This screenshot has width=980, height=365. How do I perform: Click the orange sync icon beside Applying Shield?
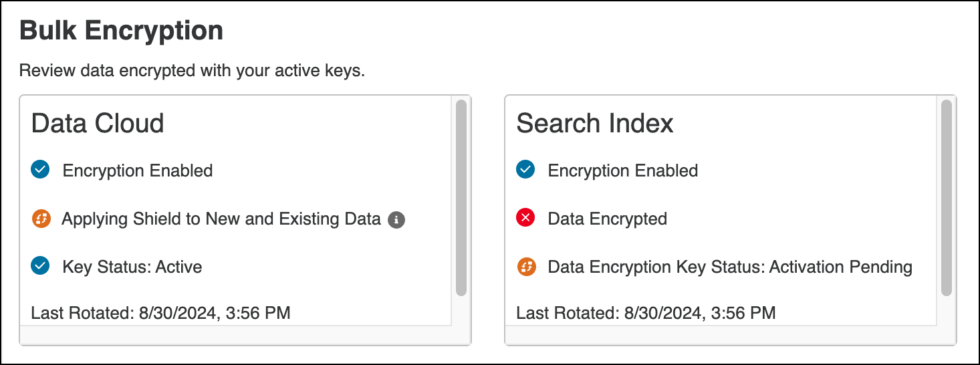click(40, 219)
